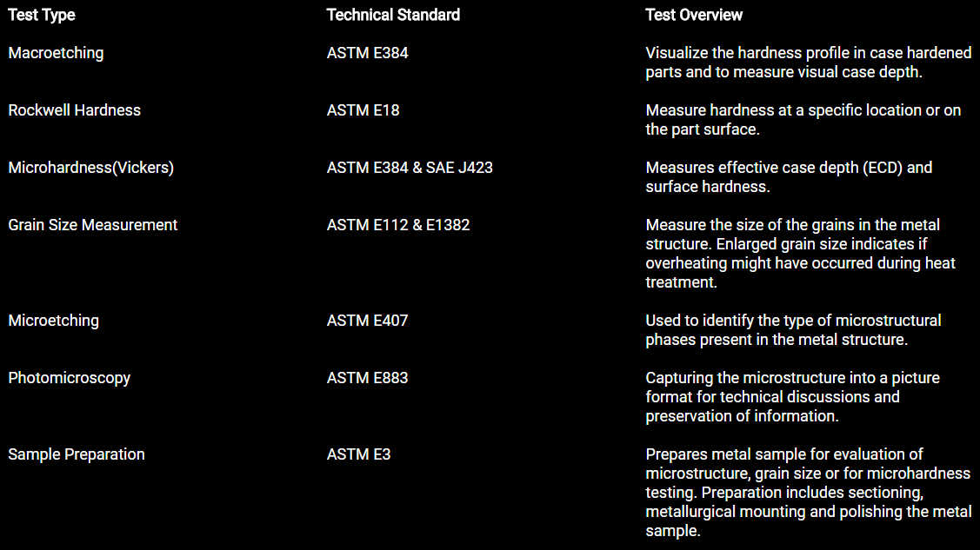
Task: Click the overview text about microstructural phases
Action: pos(793,330)
